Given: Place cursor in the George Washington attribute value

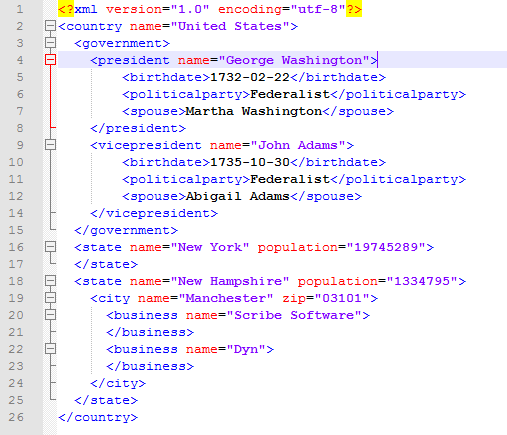Looking at the screenshot, I should click(294, 60).
